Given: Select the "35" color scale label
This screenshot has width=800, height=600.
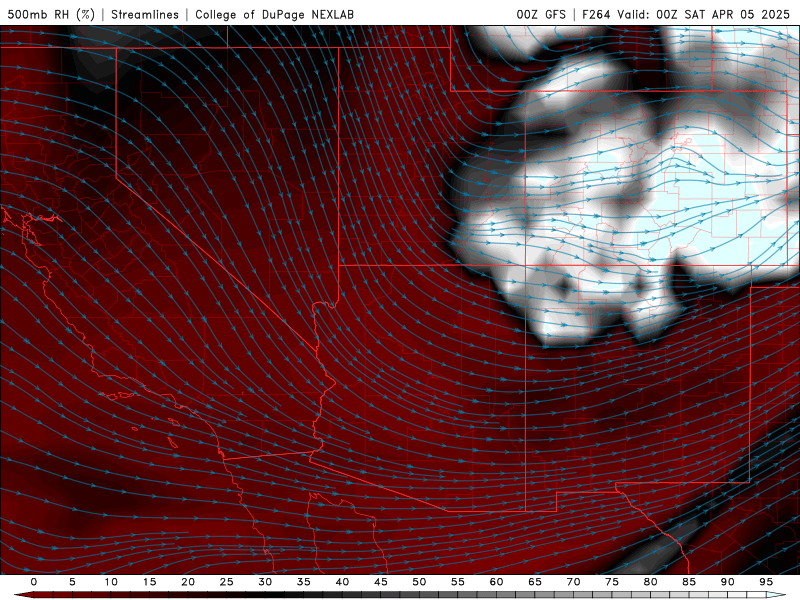Looking at the screenshot, I should tap(304, 582).
